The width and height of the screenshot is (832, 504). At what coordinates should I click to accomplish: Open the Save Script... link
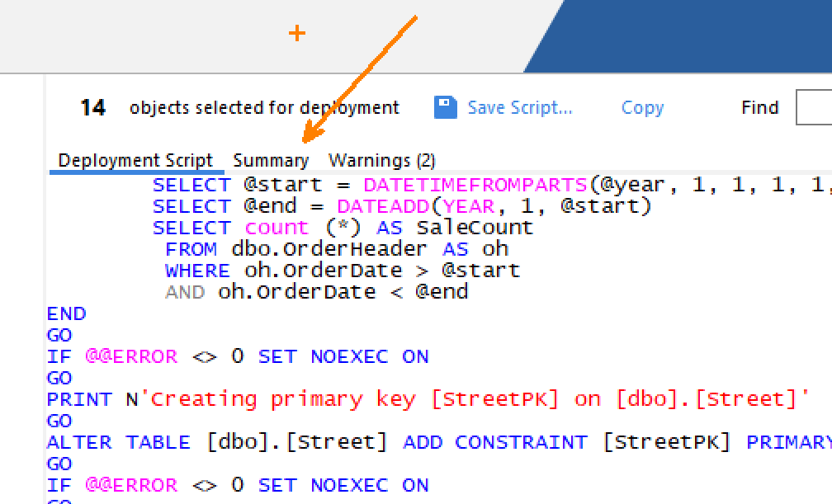coord(519,107)
